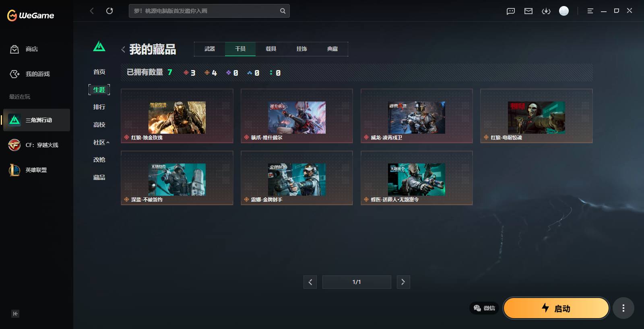The width and height of the screenshot is (644, 329).
Task: Open the 商店 store page
Action: (x=24, y=49)
